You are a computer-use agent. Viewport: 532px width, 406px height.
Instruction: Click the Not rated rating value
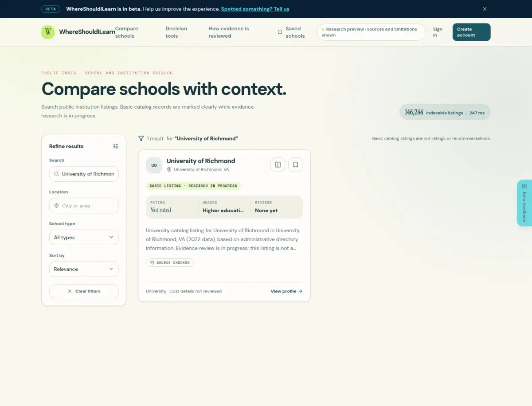[160, 210]
